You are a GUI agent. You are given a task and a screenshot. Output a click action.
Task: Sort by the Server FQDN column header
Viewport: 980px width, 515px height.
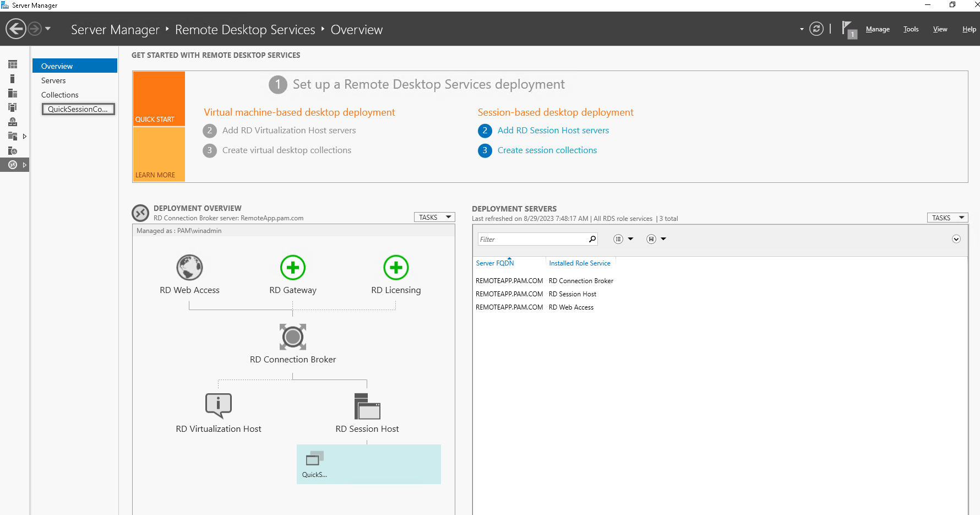tap(495, 263)
